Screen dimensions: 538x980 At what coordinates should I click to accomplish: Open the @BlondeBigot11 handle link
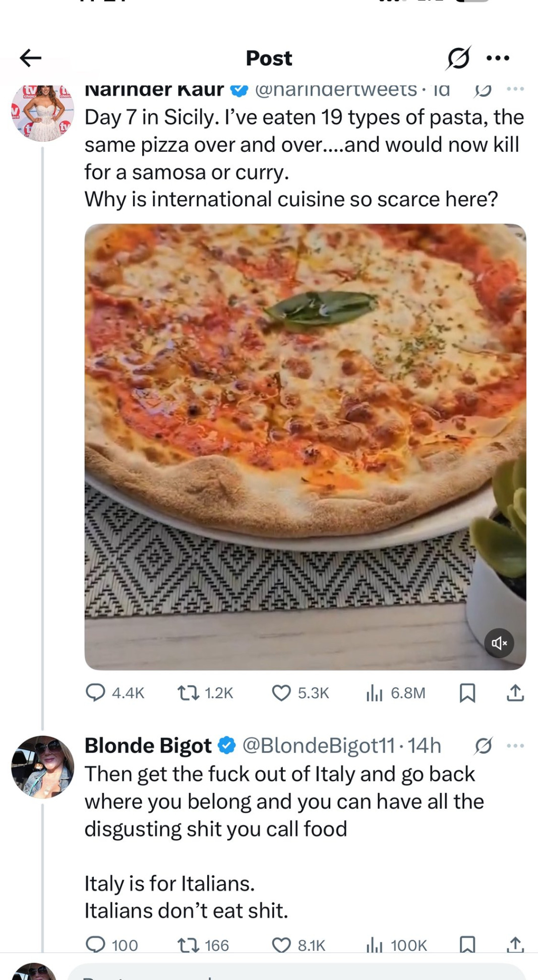[319, 746]
